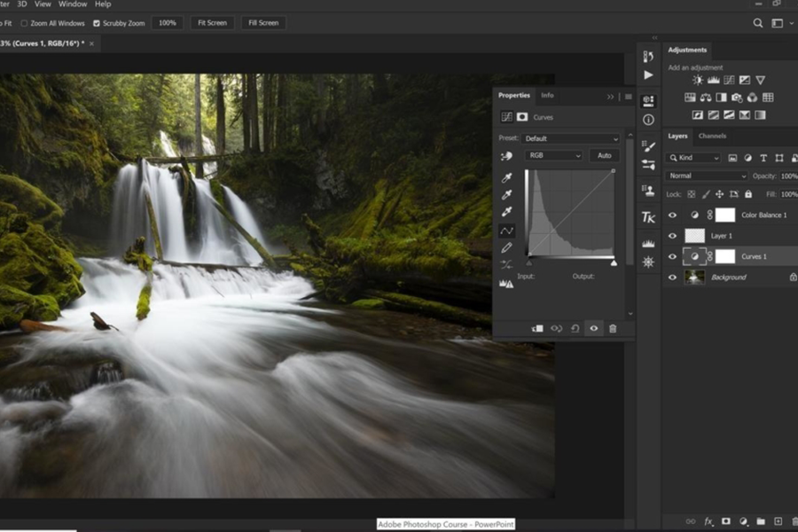The image size is (798, 532).
Task: Switch to the Channels tab
Action: 712,137
